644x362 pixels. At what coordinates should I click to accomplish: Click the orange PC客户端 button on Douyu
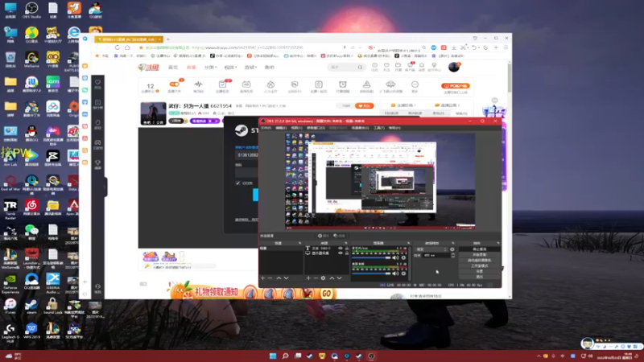pyautogui.click(x=455, y=86)
